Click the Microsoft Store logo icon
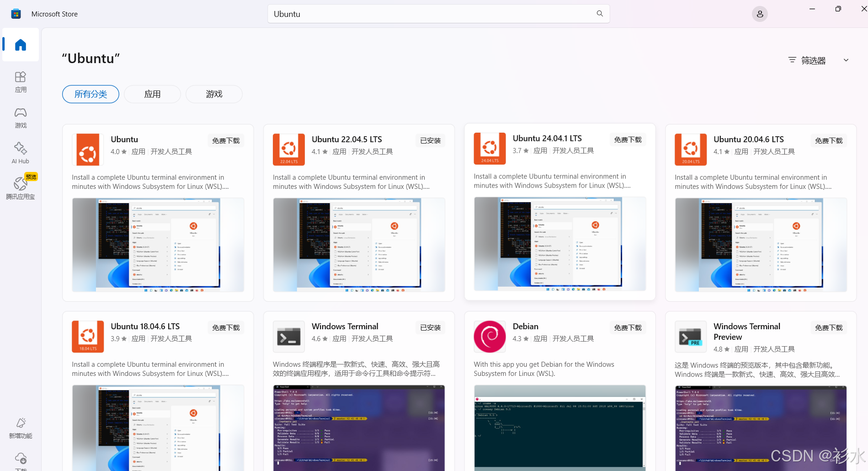Image resolution: width=868 pixels, height=471 pixels. [16, 14]
